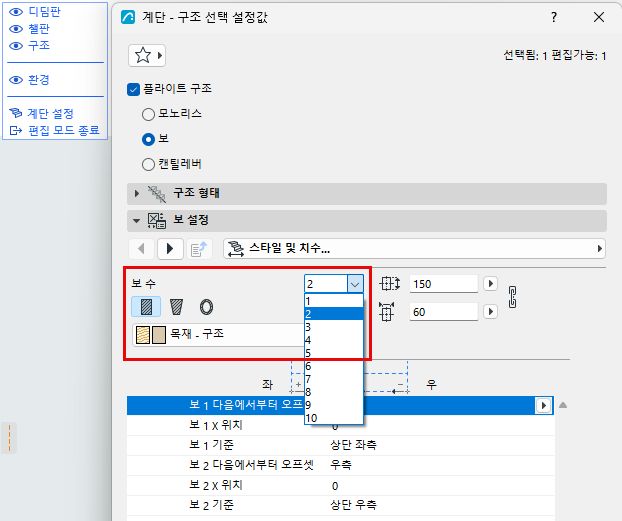Click the beam width dimension icon
Image resolution: width=622 pixels, height=521 pixels.
point(387,312)
